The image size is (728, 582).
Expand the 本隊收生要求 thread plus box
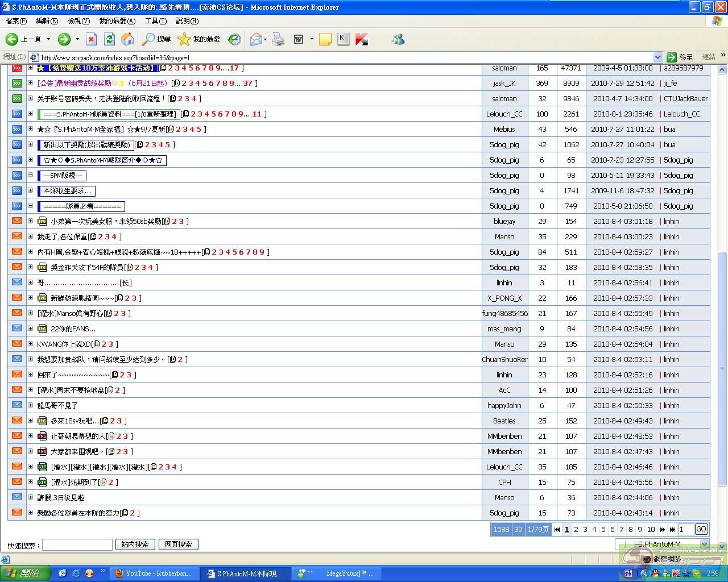coord(31,190)
